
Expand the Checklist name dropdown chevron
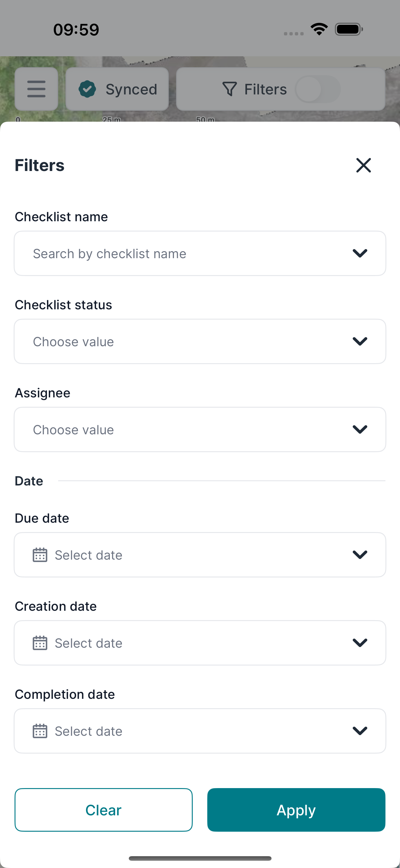pos(360,253)
